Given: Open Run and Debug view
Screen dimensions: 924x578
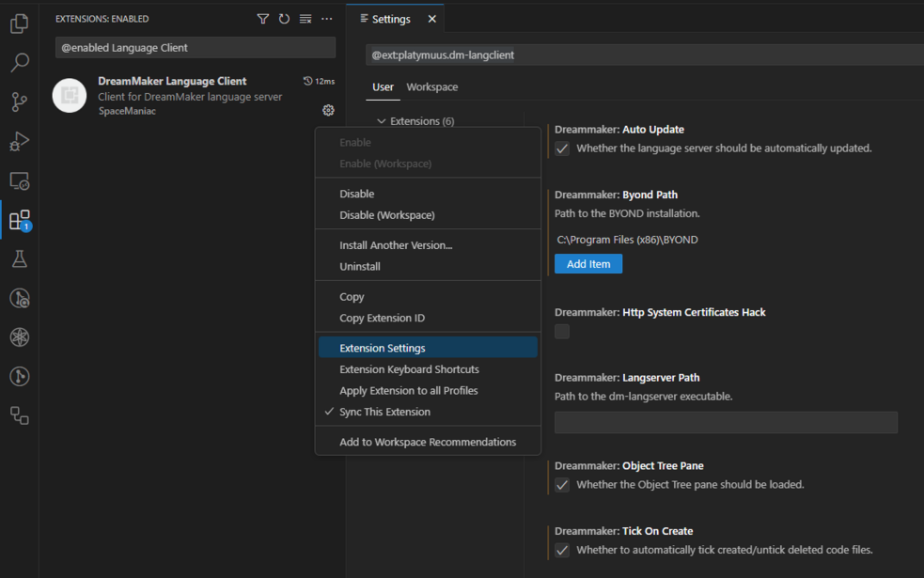Looking at the screenshot, I should (19, 142).
